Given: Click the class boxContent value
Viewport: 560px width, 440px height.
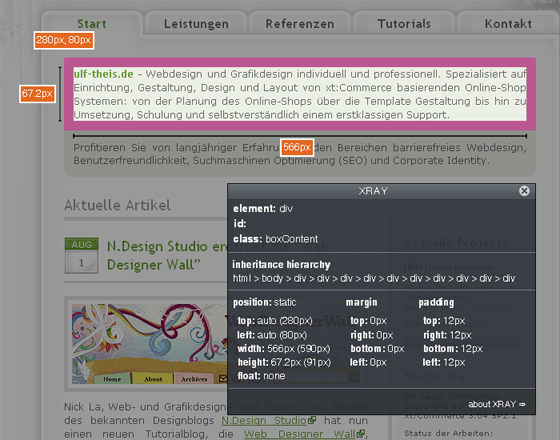Looking at the screenshot, I should pyautogui.click(x=291, y=239).
